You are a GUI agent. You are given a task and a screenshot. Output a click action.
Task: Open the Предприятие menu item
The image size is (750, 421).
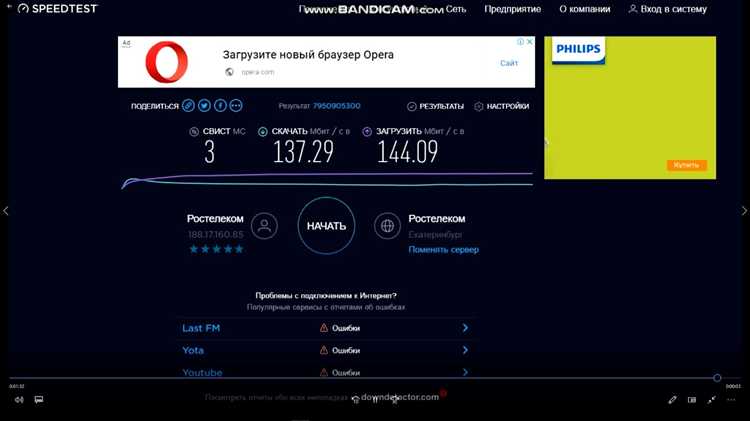(x=512, y=9)
